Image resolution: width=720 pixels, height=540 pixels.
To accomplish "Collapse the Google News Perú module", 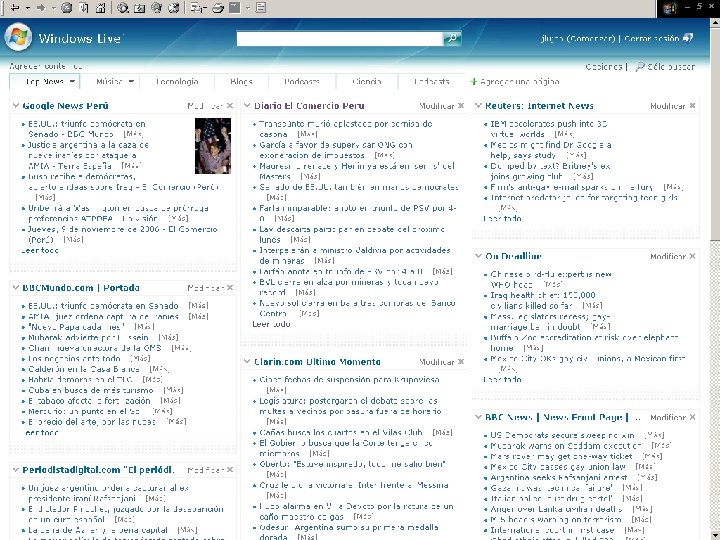I will point(16,106).
